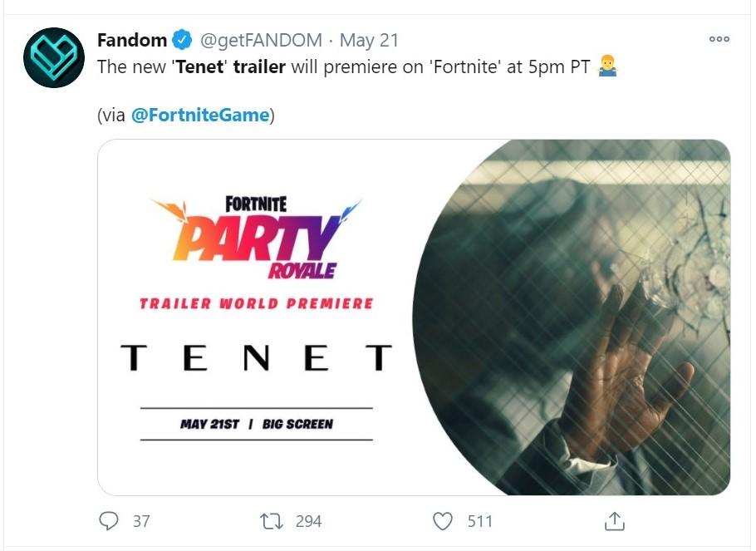Click the Fandom display name

click(x=132, y=40)
